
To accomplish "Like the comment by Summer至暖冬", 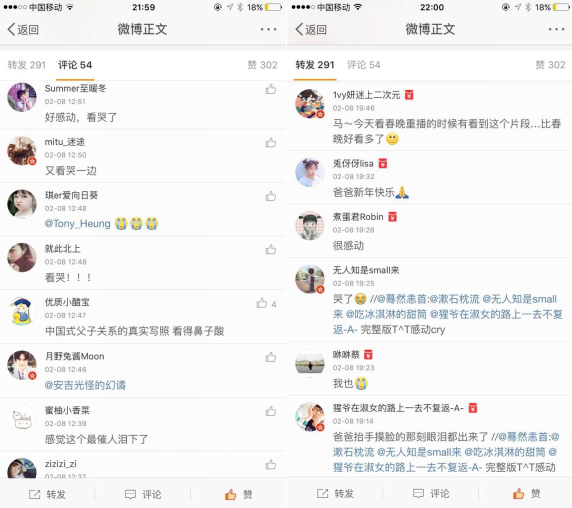I will 271,89.
